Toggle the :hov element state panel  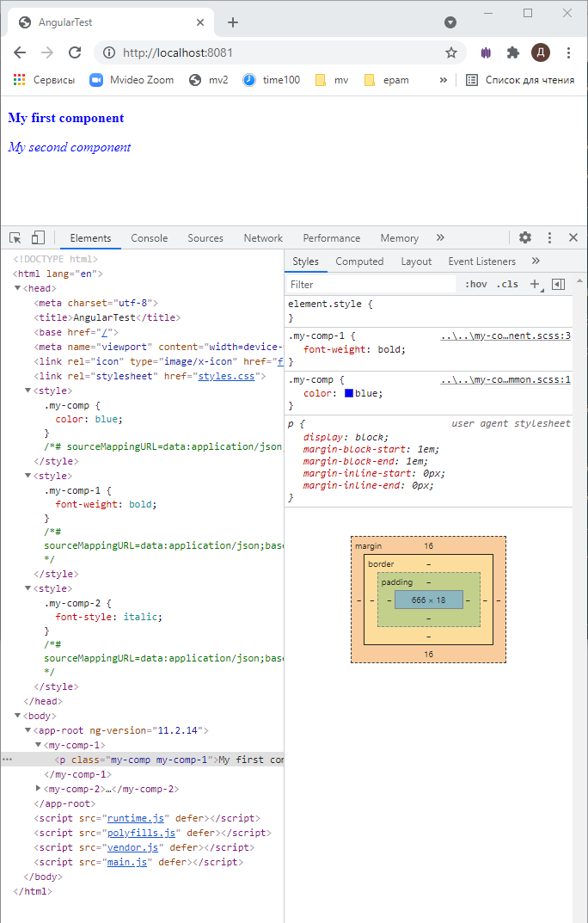[x=475, y=285]
